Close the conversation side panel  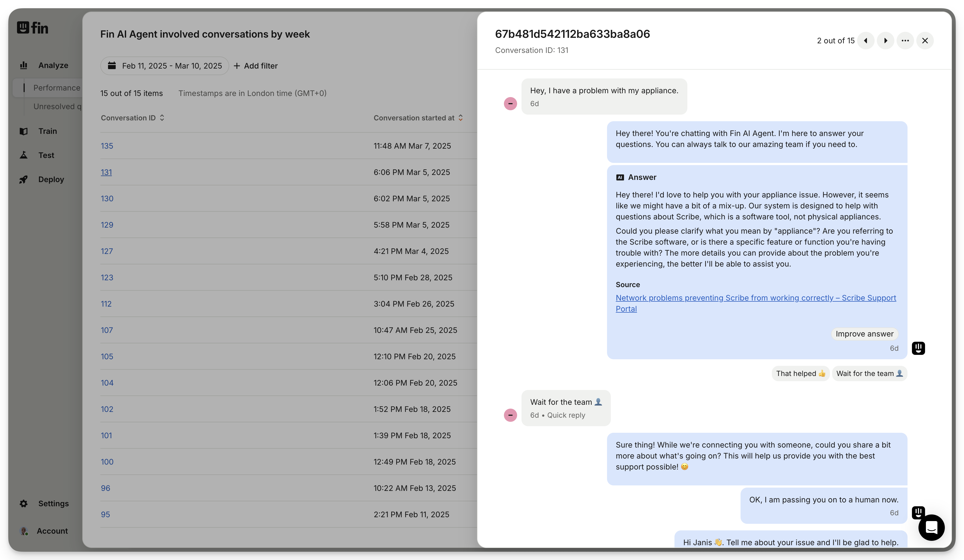pos(925,41)
